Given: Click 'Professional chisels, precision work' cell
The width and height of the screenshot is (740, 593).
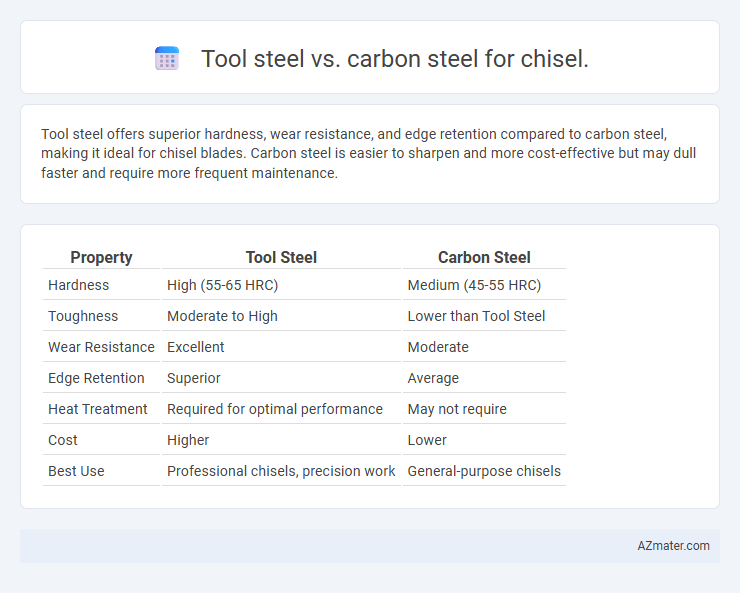Looking at the screenshot, I should (281, 471).
